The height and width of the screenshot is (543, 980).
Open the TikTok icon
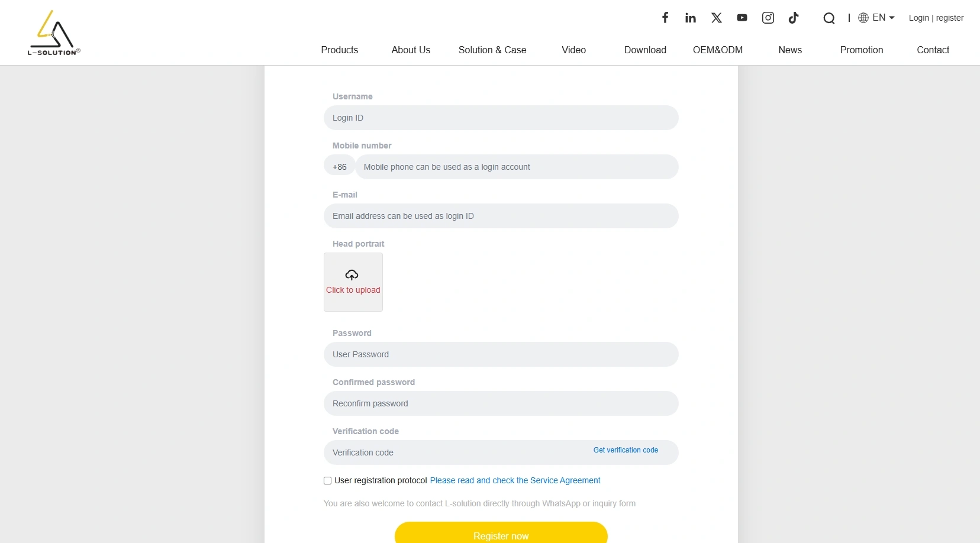pos(794,18)
